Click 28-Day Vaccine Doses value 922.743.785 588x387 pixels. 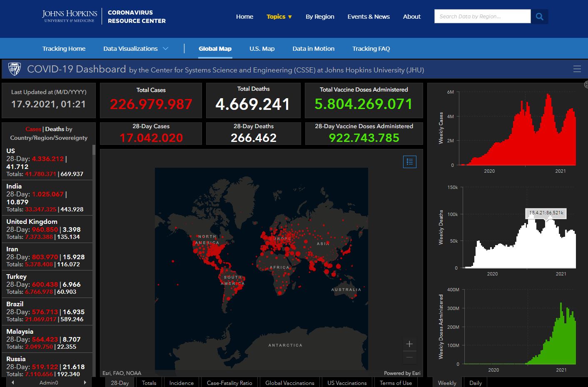coord(364,138)
